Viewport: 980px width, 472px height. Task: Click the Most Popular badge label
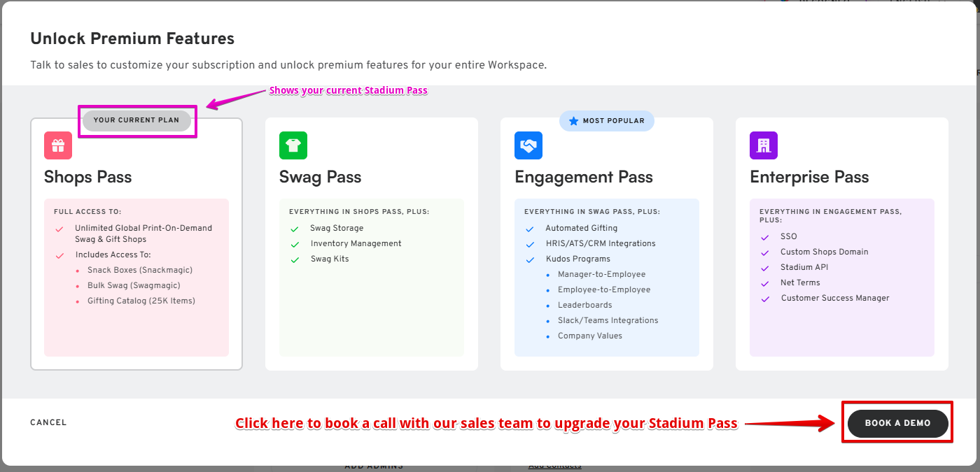point(613,121)
